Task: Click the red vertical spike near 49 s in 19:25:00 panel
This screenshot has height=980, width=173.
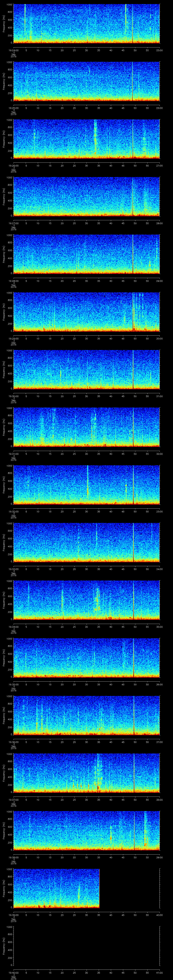Action: point(132,81)
